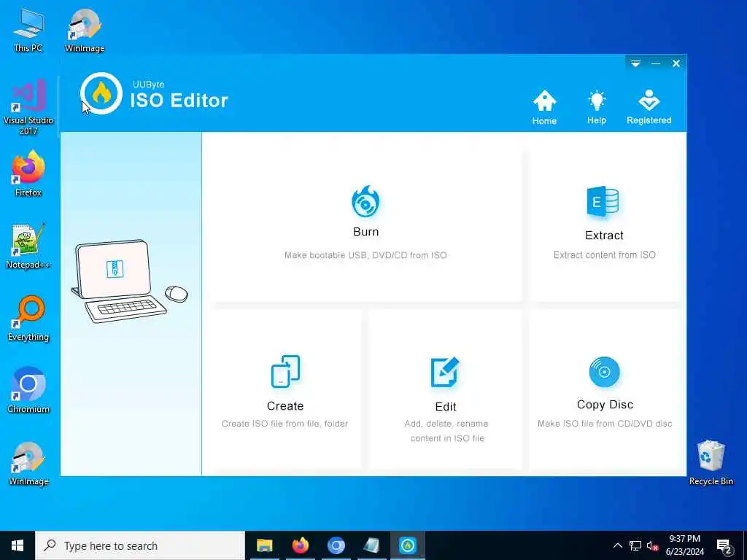Choose the Copy Disc icon

coord(604,372)
